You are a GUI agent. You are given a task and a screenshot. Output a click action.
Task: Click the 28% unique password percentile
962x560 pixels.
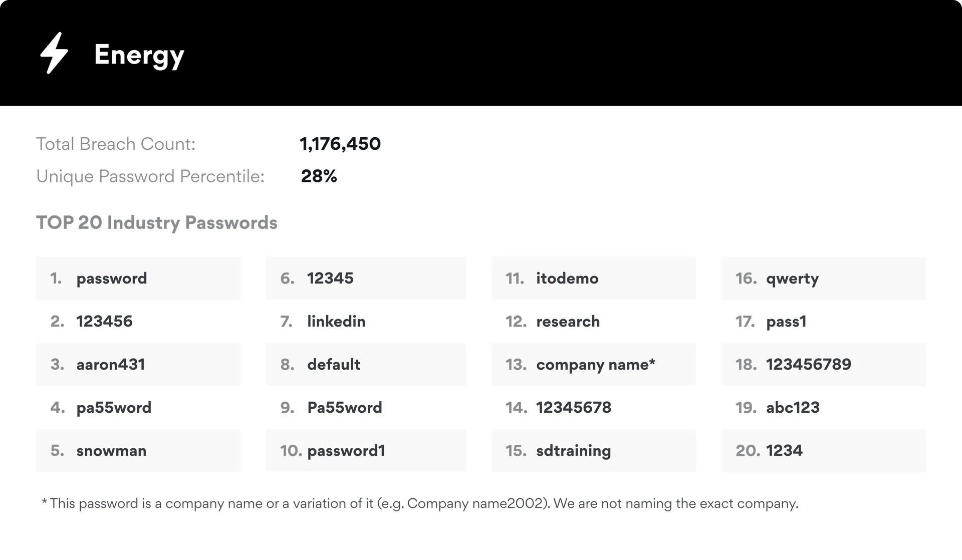(x=319, y=176)
